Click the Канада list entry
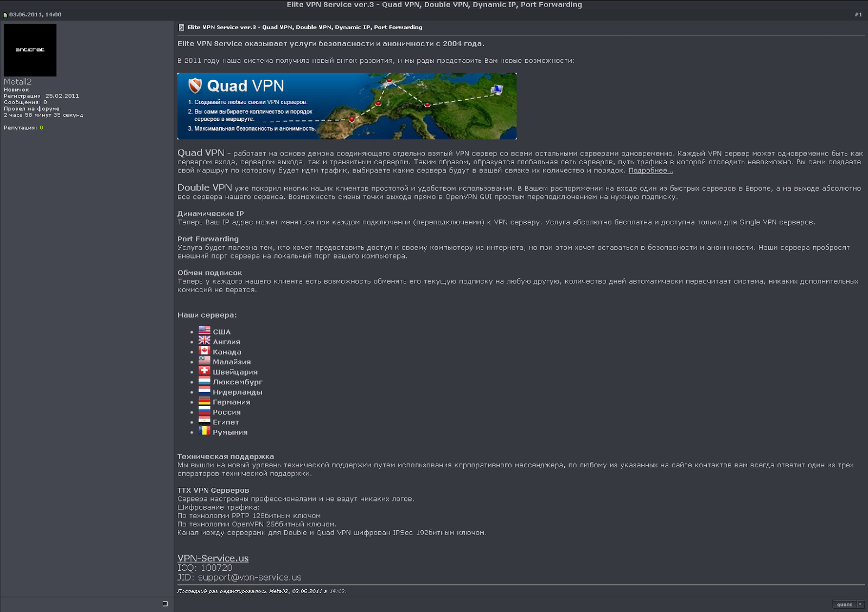The image size is (868, 612). pos(227,352)
